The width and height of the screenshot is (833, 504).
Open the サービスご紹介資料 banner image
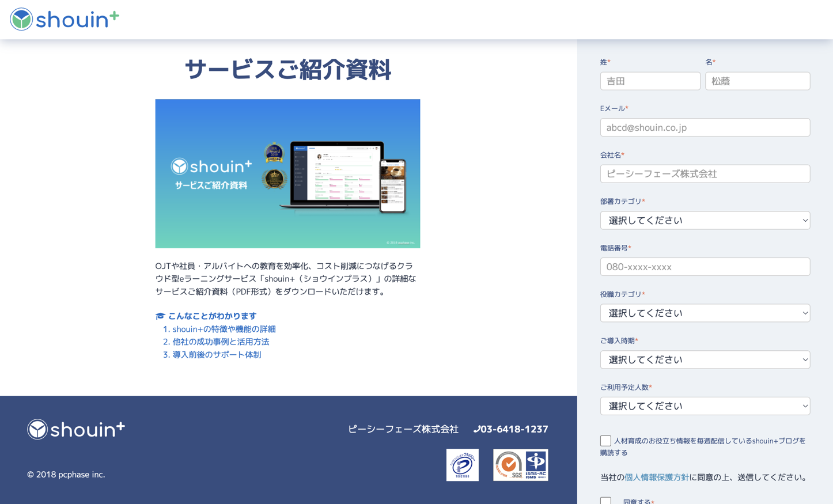pos(287,173)
